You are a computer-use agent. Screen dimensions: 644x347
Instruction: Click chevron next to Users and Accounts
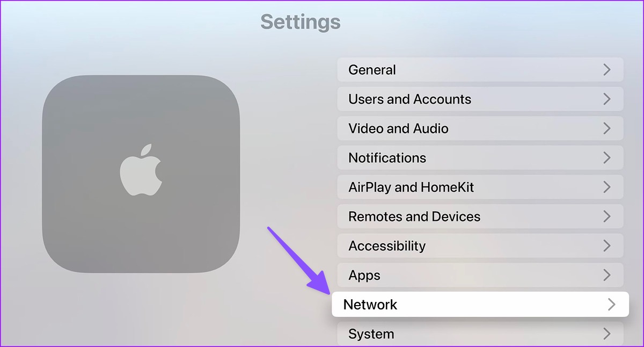point(607,99)
